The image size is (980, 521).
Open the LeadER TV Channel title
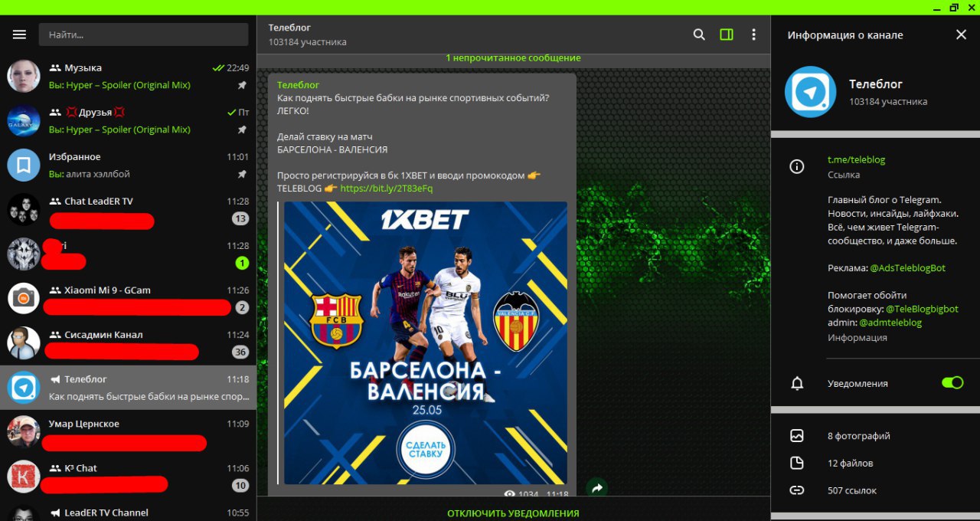pyautogui.click(x=106, y=513)
